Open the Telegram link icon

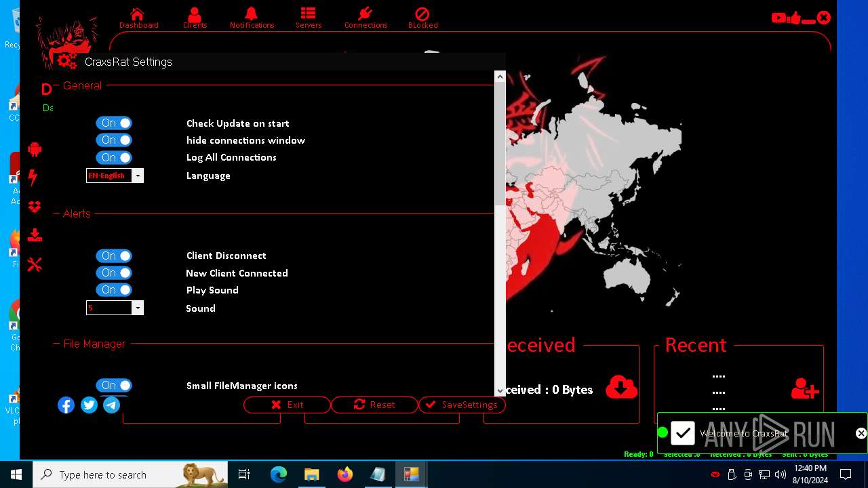(111, 405)
